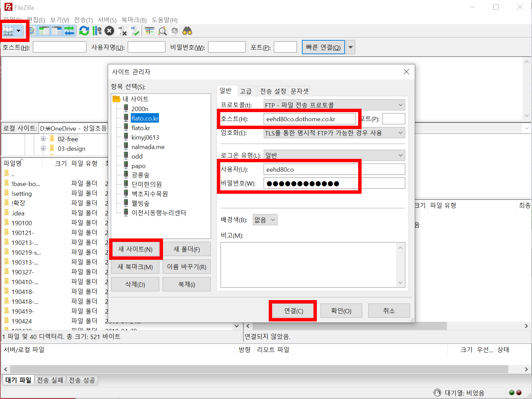Open the logon type dropdown

334,155
